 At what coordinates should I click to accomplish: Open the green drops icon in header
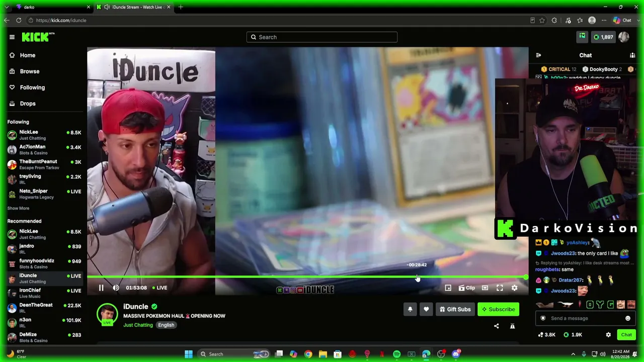[582, 36]
